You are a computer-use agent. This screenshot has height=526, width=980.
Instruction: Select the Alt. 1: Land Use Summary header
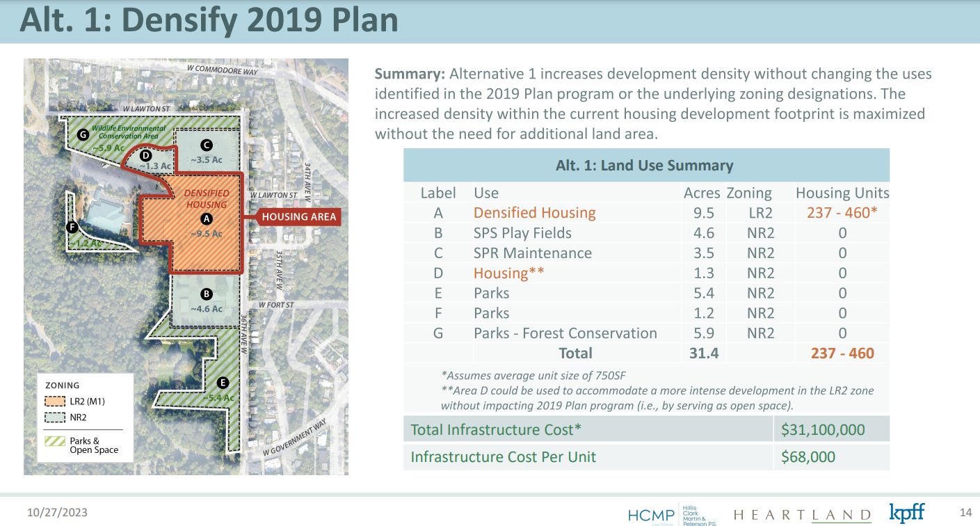pyautogui.click(x=645, y=166)
